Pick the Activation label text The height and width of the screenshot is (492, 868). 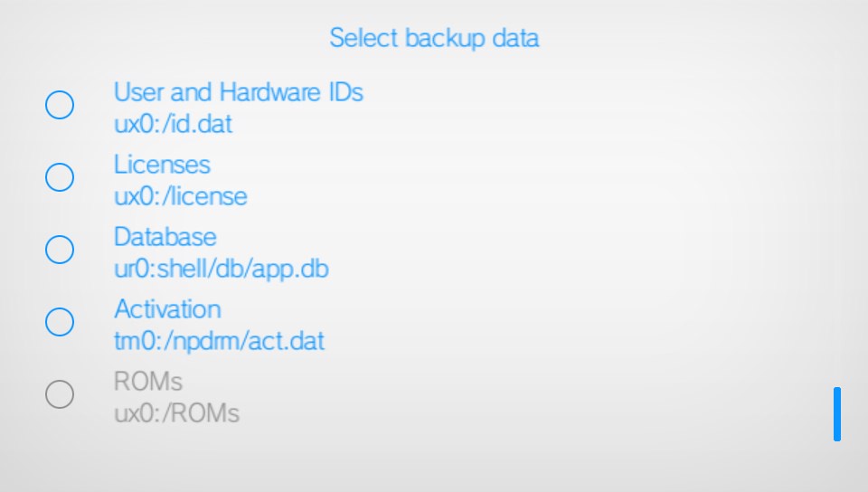pyautogui.click(x=167, y=309)
